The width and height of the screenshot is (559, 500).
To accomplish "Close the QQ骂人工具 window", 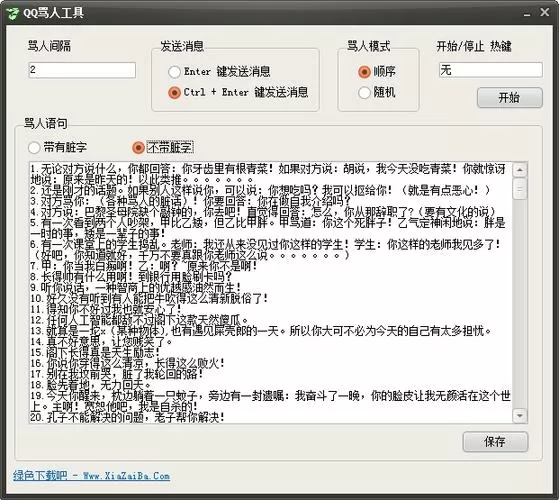I will pos(544,12).
